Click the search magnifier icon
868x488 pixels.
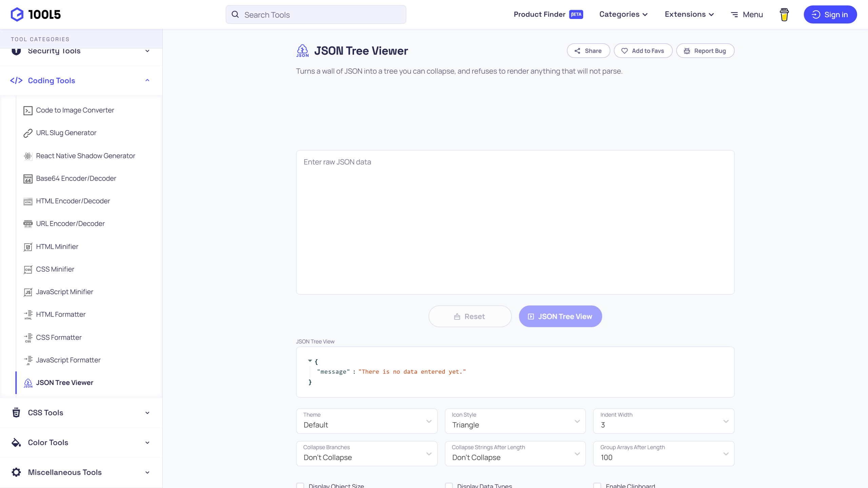(235, 15)
